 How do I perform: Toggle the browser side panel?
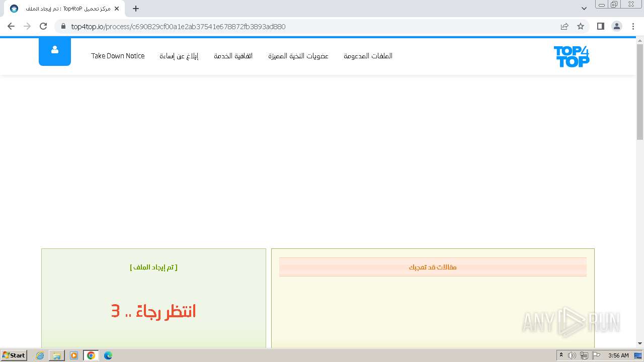coord(601,26)
